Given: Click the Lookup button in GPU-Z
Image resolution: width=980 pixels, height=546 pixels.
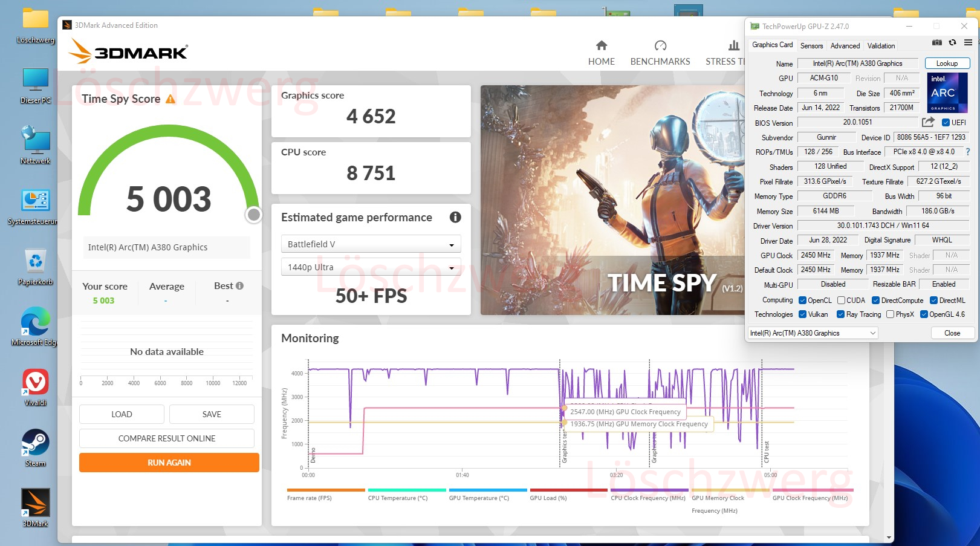Looking at the screenshot, I should pyautogui.click(x=947, y=63).
